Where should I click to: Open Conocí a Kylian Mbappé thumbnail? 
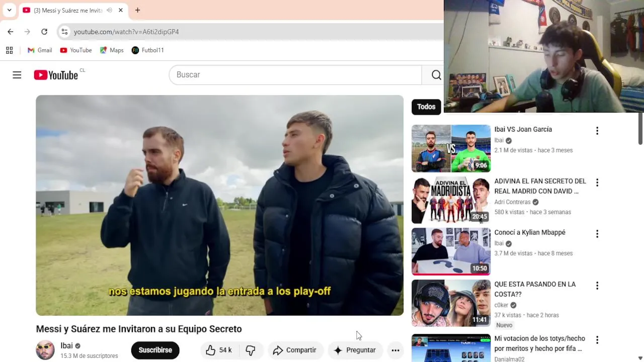[451, 251]
